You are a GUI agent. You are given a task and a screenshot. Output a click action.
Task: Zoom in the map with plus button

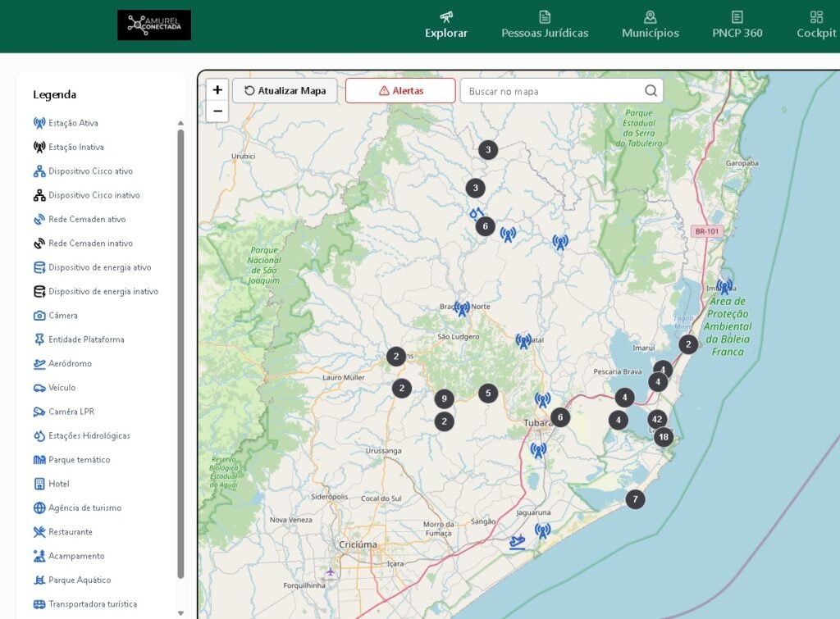click(217, 90)
